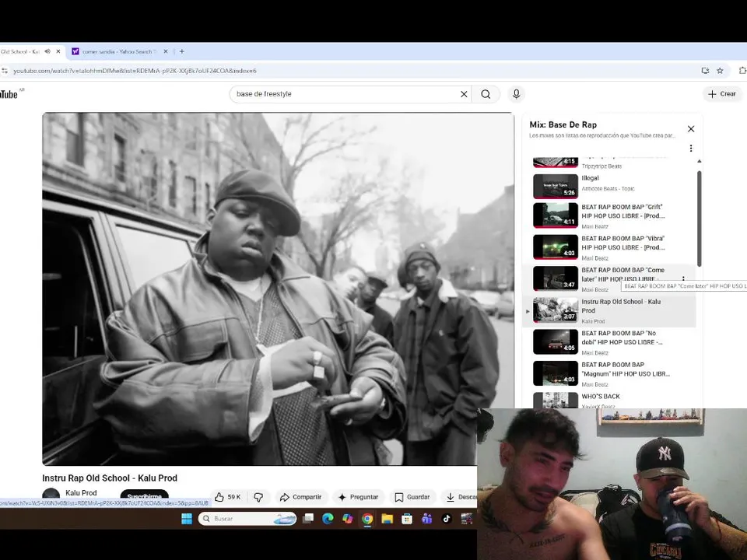Screen dimensions: 747x560
Task: Open three-dot menu for the "Come later" video
Action: [x=683, y=279]
